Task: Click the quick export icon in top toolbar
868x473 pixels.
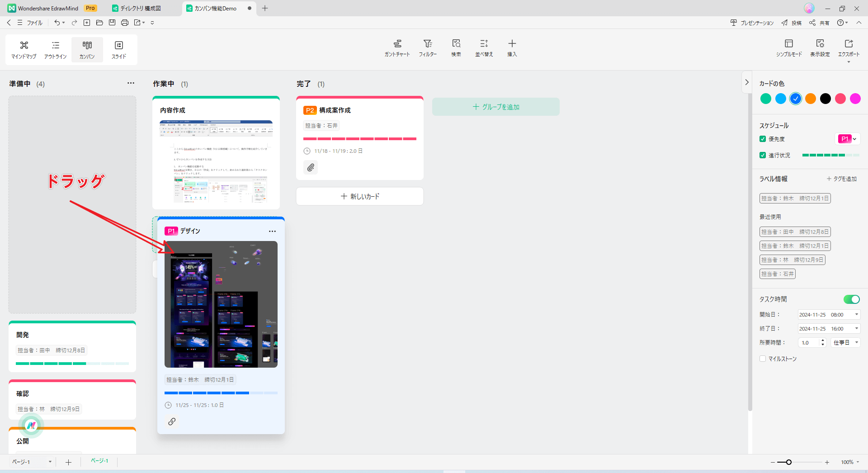Action: coord(137,23)
